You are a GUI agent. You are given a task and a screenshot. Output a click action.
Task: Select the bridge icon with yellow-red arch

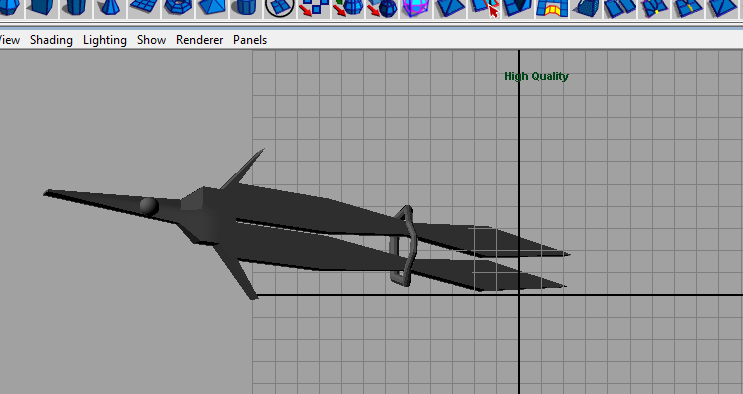[x=551, y=8]
